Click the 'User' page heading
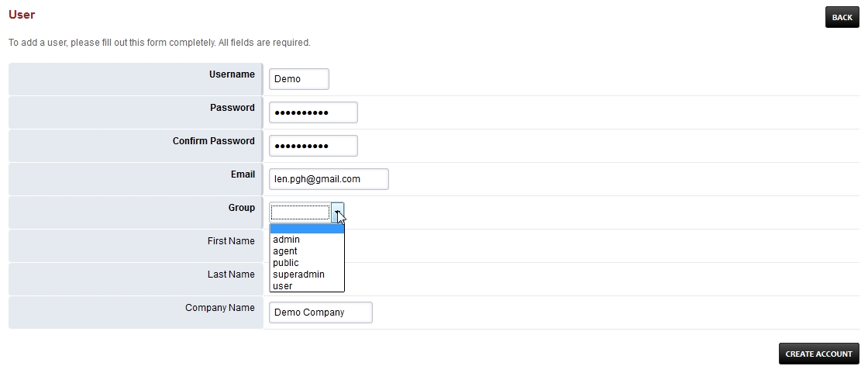Image resolution: width=868 pixels, height=373 pixels. click(22, 15)
